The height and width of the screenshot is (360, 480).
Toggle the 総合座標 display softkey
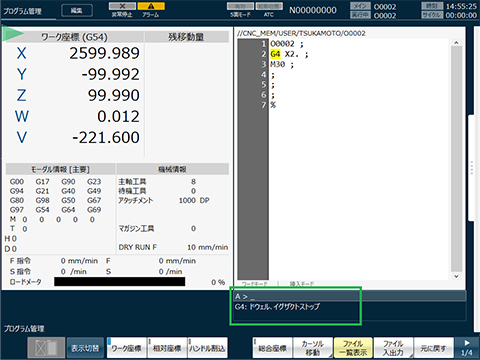[272, 348]
